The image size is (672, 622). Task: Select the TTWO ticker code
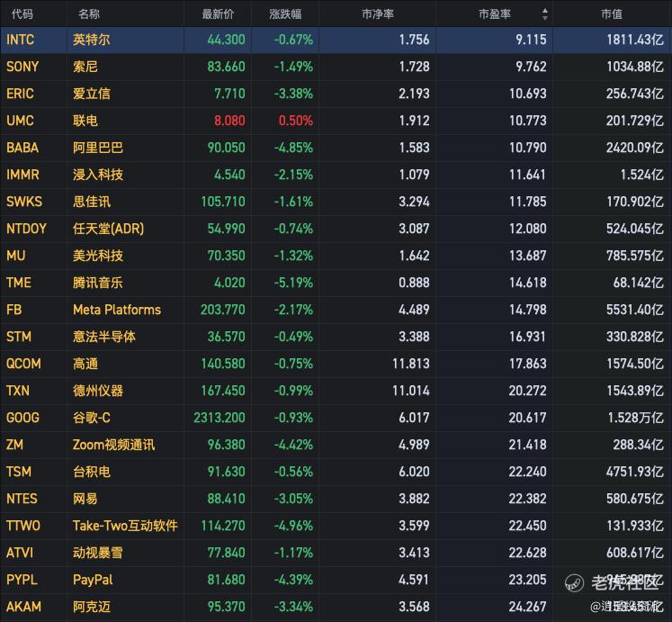(23, 527)
